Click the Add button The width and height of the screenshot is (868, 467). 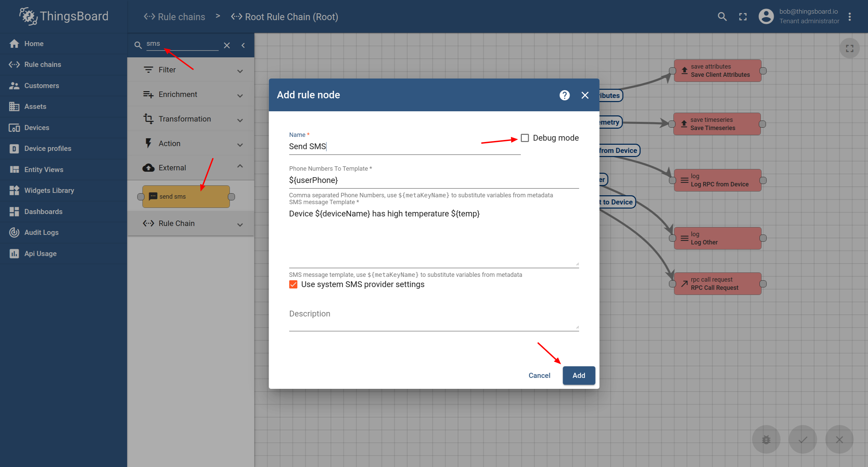pos(578,375)
